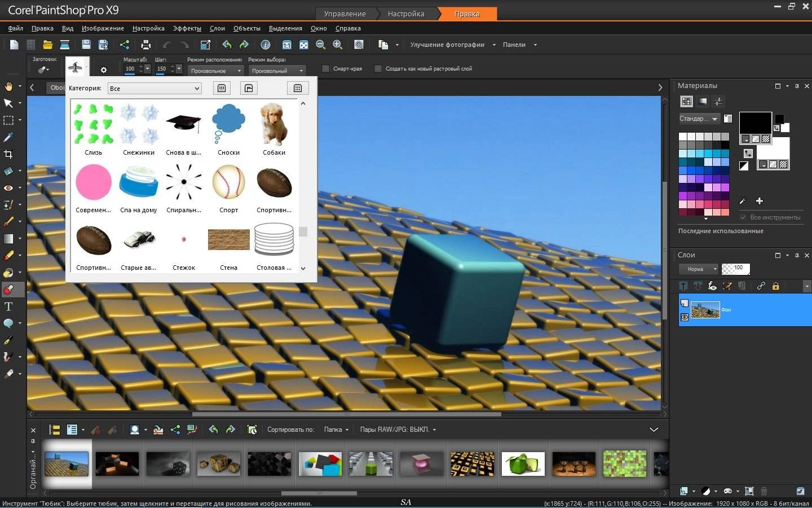
Task: Collapse the organizer panel chevron
Action: pyautogui.click(x=654, y=430)
